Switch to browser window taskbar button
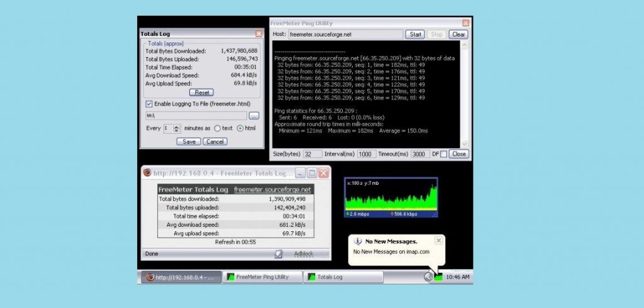 click(x=181, y=277)
